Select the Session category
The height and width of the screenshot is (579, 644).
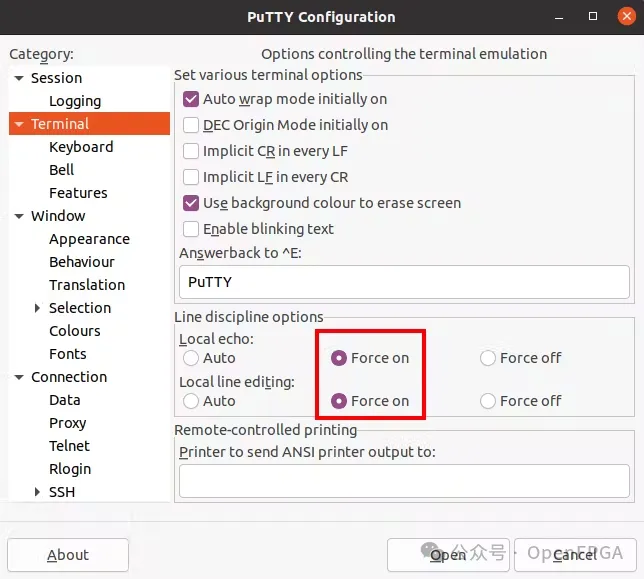click(x=57, y=78)
